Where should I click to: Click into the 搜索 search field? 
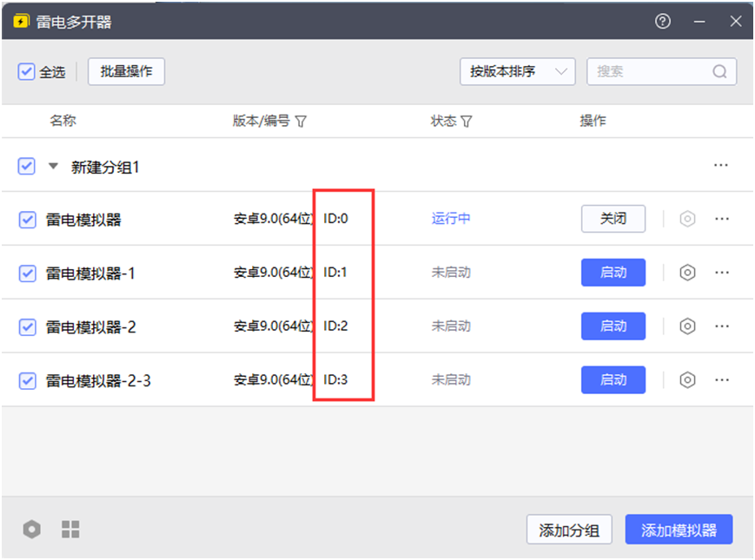click(652, 72)
